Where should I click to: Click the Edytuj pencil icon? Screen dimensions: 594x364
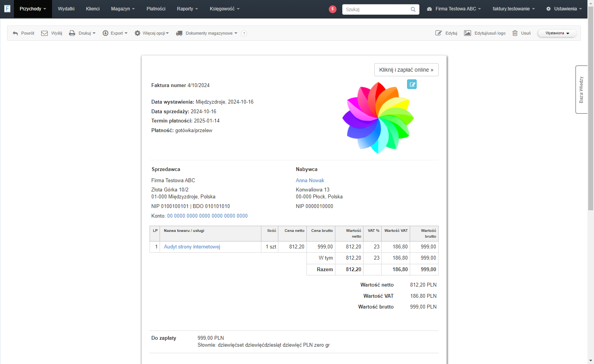coord(439,33)
